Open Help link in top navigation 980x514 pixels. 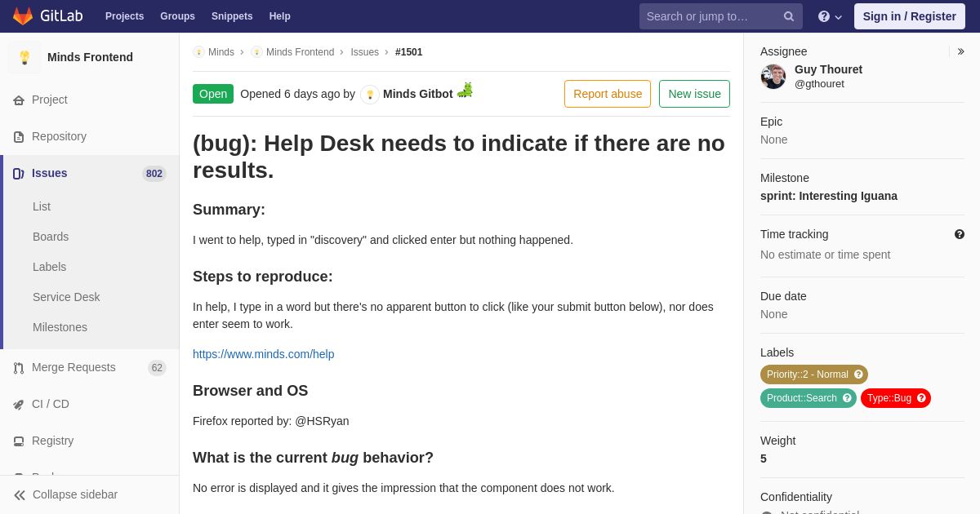(280, 16)
